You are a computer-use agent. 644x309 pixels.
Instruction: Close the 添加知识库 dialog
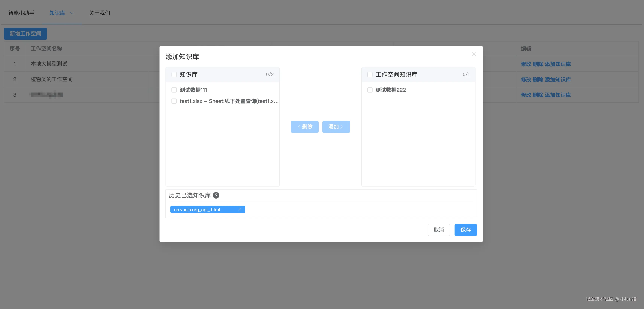(474, 54)
